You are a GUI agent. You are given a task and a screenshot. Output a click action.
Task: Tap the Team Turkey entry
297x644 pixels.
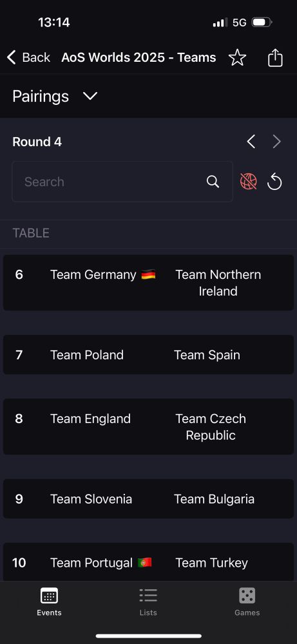pyautogui.click(x=211, y=562)
